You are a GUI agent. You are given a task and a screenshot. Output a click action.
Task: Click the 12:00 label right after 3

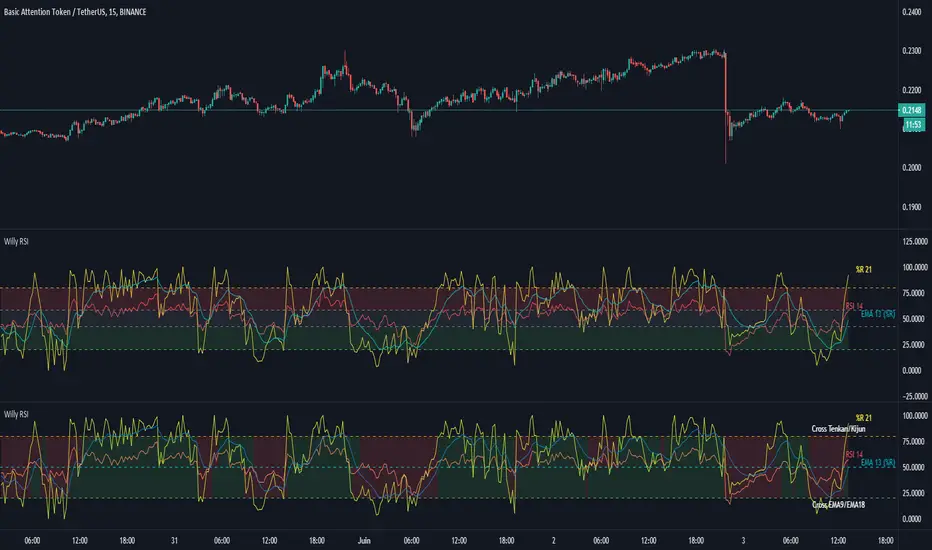(x=838, y=540)
